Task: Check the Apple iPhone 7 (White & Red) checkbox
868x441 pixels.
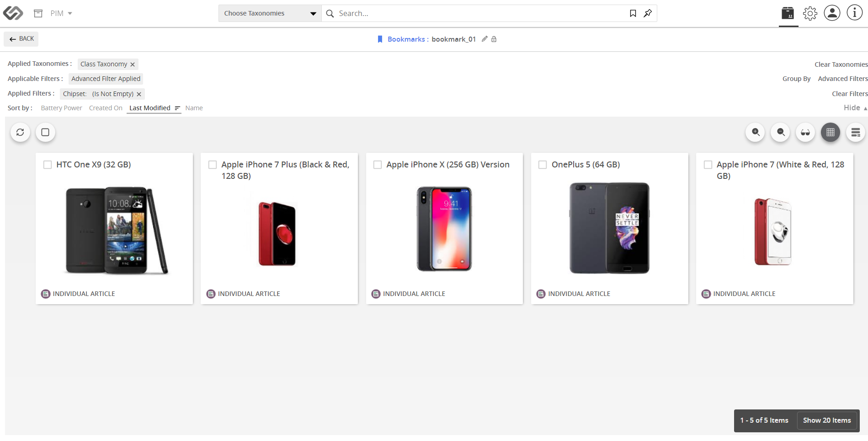Action: tap(708, 165)
